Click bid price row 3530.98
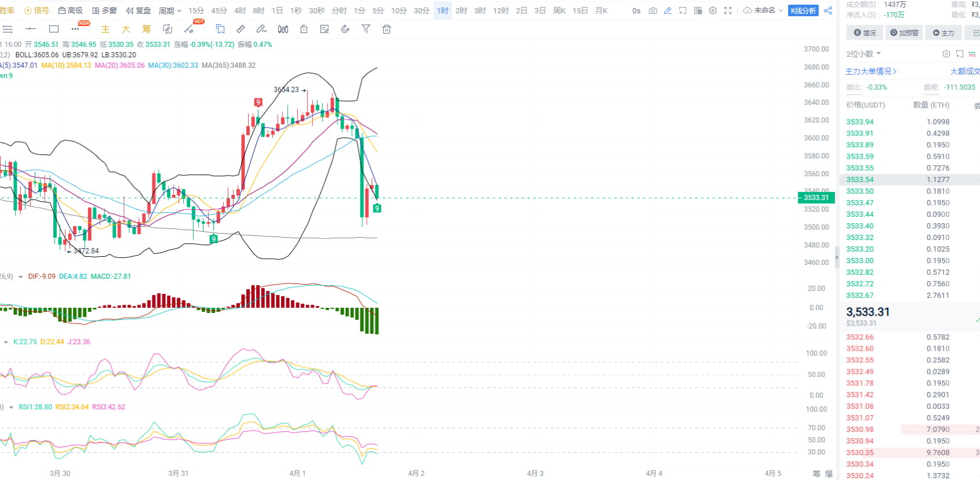The width and height of the screenshot is (980, 480). (910, 430)
